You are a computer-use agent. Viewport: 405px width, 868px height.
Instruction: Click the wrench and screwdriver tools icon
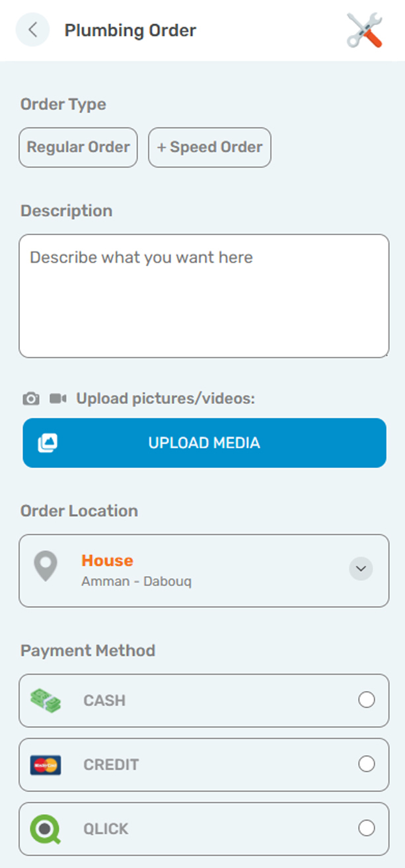pyautogui.click(x=364, y=30)
